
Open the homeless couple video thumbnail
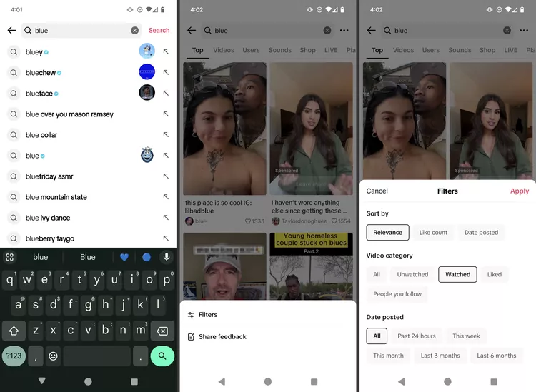(x=311, y=266)
